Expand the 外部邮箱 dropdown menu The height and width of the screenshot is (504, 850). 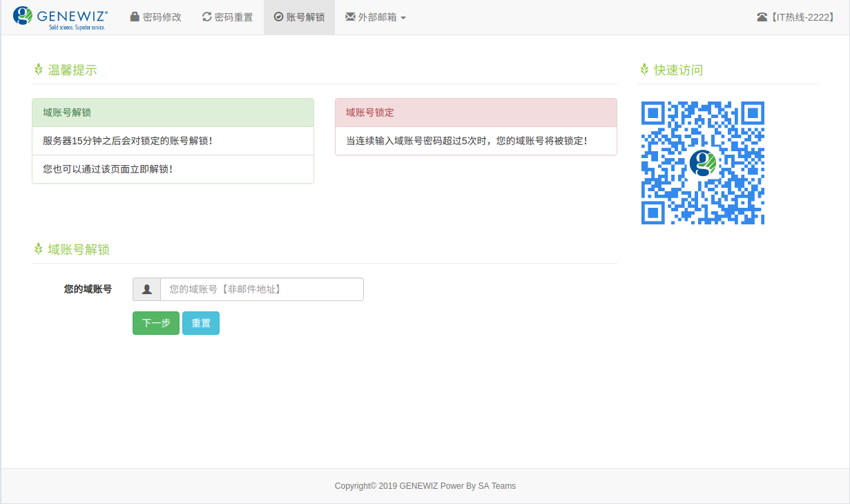coord(375,17)
